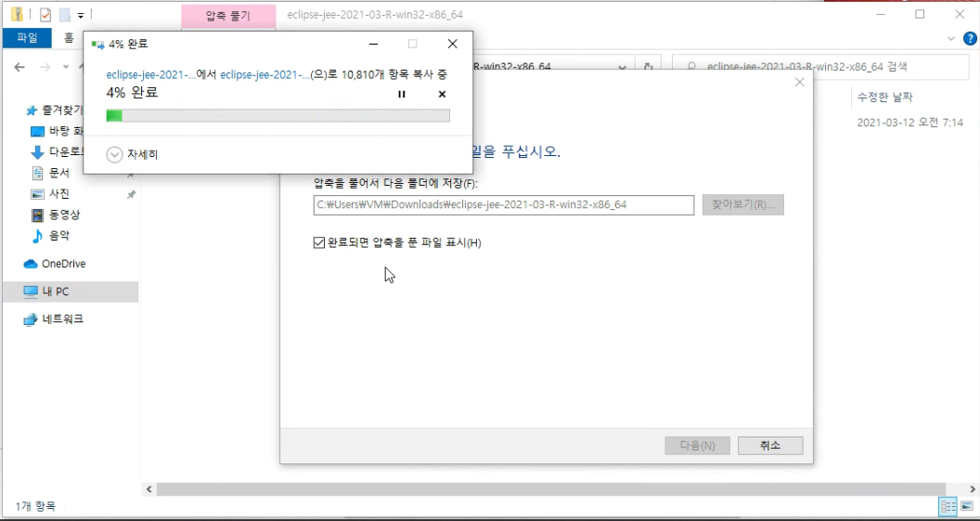Select the 압축 풀기 ribbon tab
Screen dimensions: 980x521
[228, 16]
